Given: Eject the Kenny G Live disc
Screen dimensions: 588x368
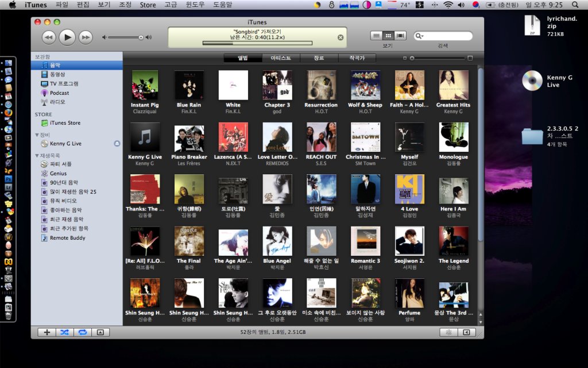Looking at the screenshot, I should pyautogui.click(x=117, y=143).
